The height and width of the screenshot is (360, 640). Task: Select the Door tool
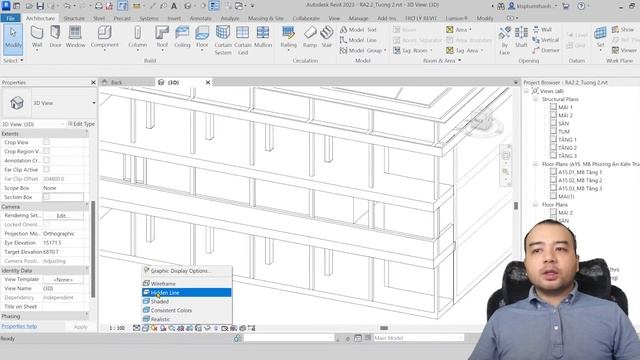56,37
